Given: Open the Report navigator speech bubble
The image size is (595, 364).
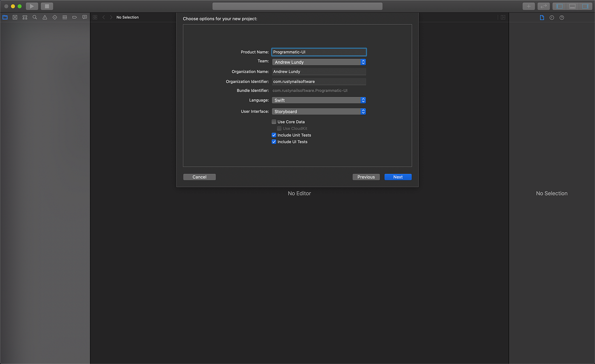Looking at the screenshot, I should coord(84,17).
